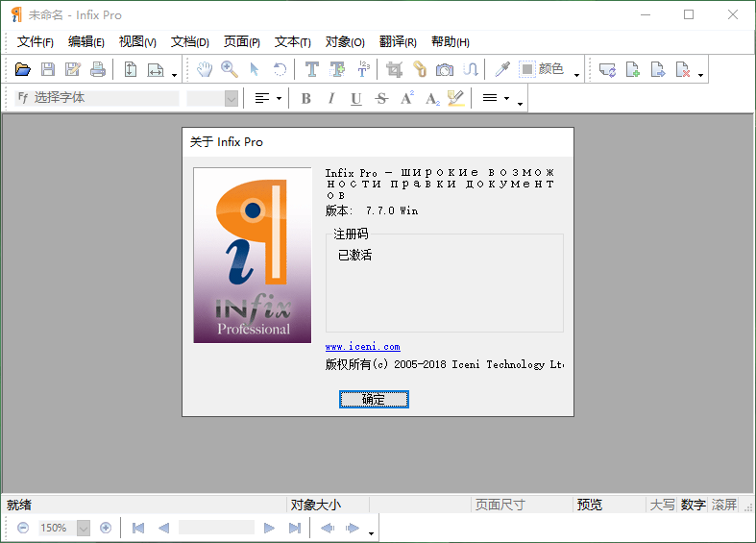
Task: Click the Save As icon with pencil
Action: coord(73,69)
